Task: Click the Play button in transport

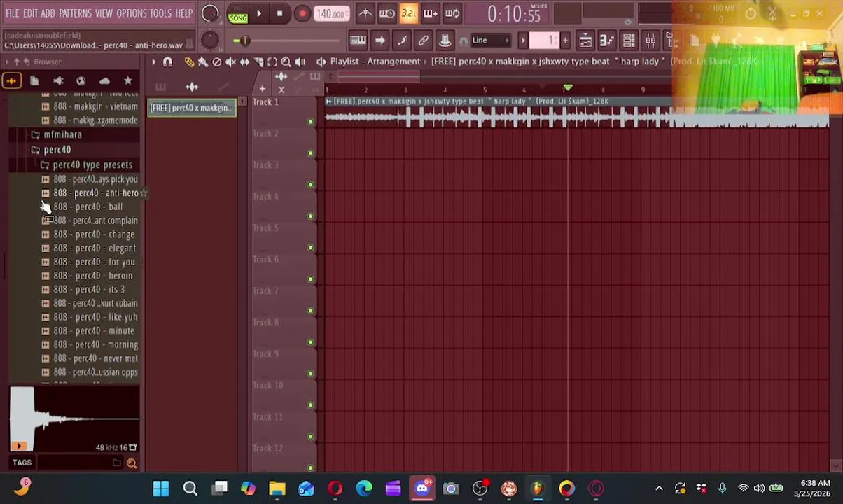Action: click(258, 13)
